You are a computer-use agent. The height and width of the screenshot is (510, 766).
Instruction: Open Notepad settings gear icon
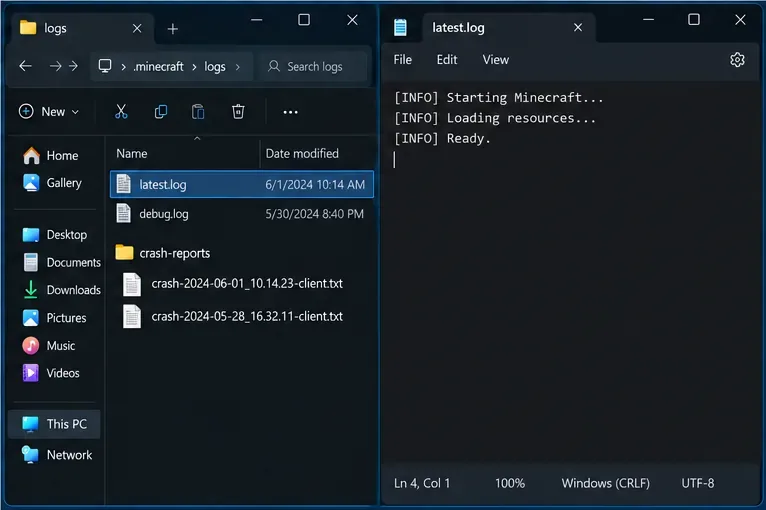point(737,60)
